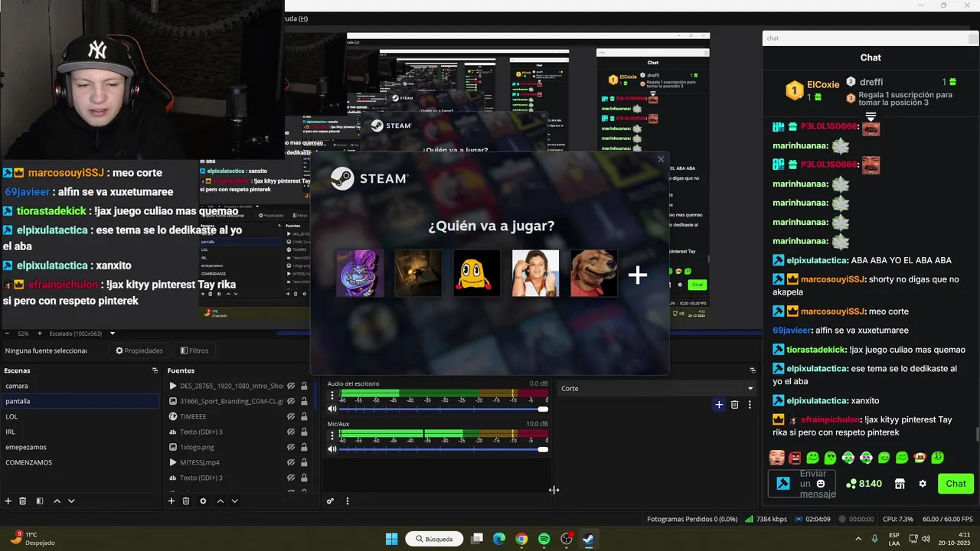Image resolution: width=980 pixels, height=551 pixels.
Task: Select the emepezamos scene
Action: point(80,447)
